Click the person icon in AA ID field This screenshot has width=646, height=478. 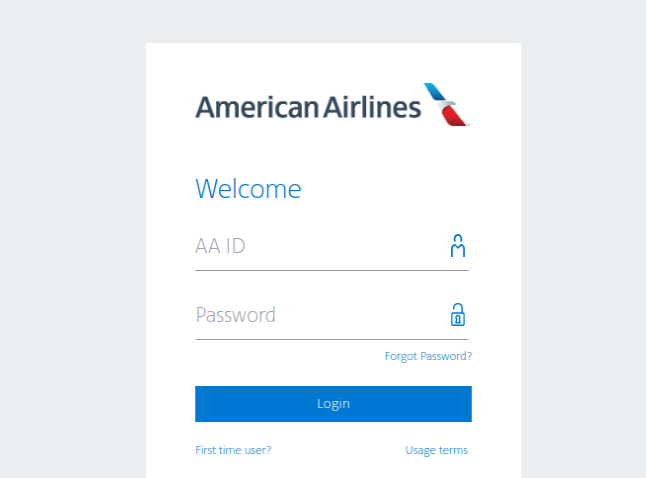(x=458, y=246)
